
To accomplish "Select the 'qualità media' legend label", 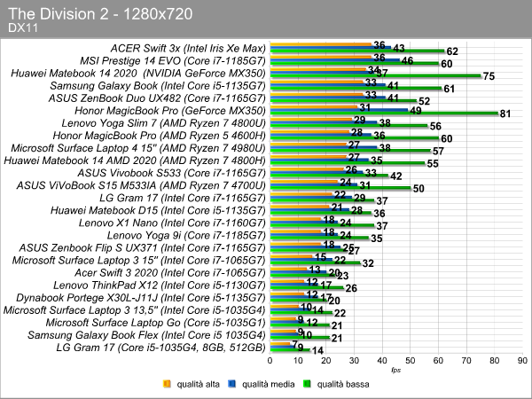I will (268, 384).
